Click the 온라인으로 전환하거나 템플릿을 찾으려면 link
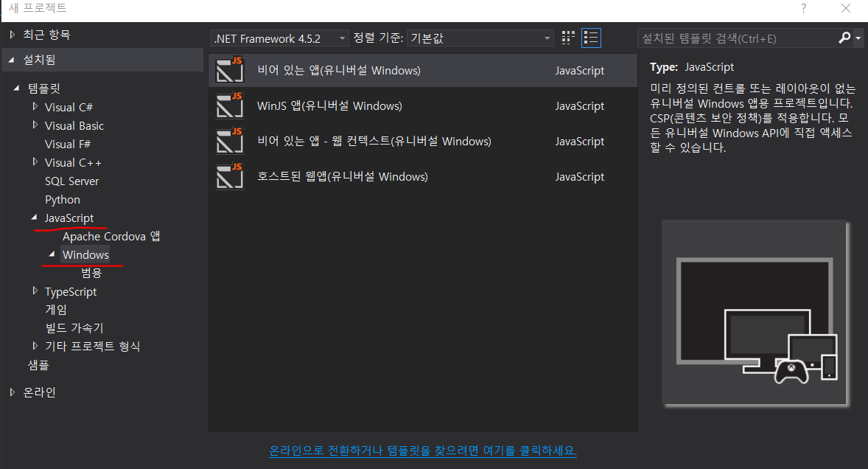 [x=423, y=451]
